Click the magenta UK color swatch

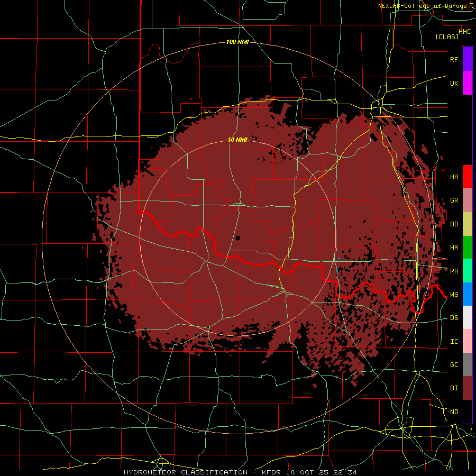click(x=467, y=83)
